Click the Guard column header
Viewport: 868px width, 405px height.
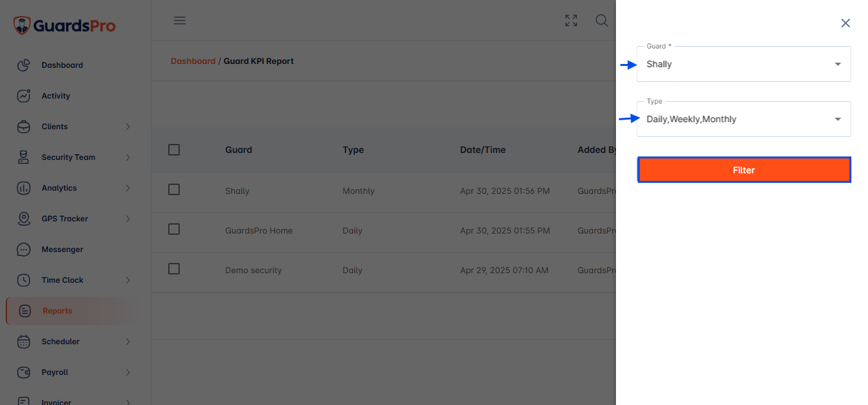pyautogui.click(x=239, y=150)
